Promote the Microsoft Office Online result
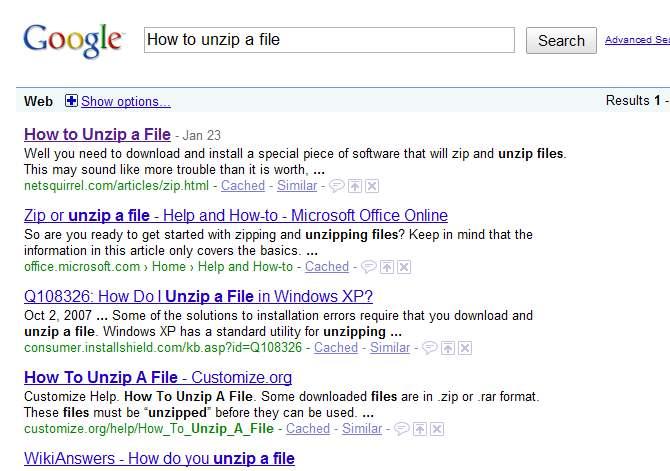Viewport: 670px width, 471px height. [386, 267]
